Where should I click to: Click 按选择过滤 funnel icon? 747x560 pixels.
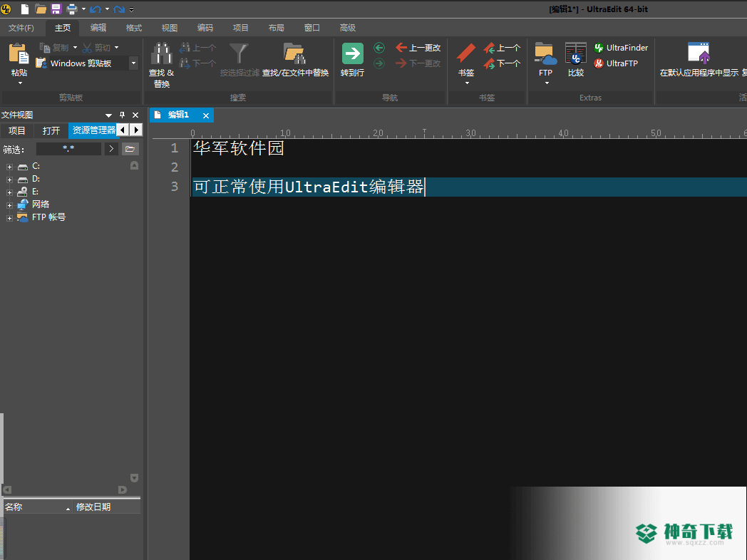239,53
